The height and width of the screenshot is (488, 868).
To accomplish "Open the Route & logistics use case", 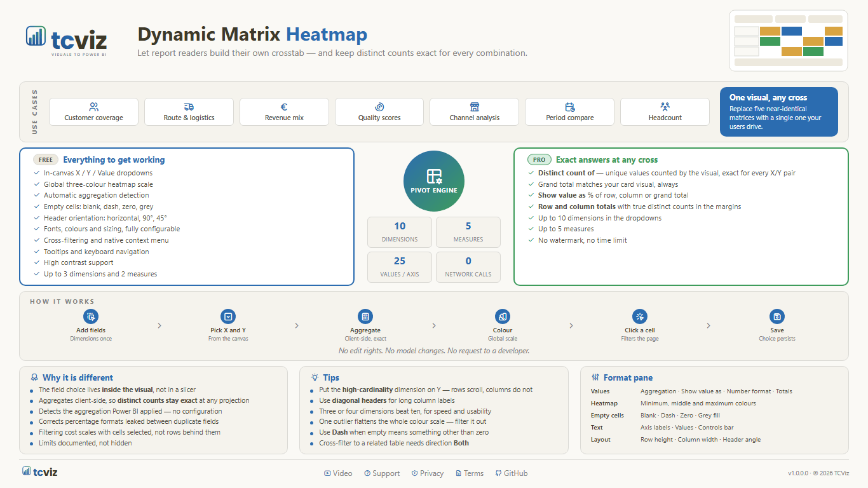I will 189,112.
